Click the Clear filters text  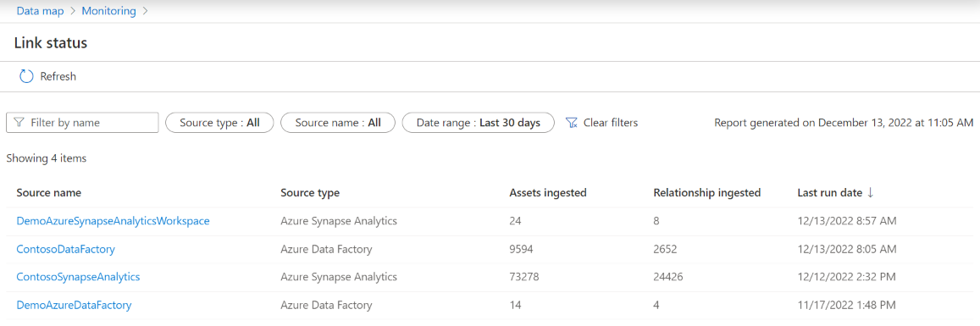611,123
